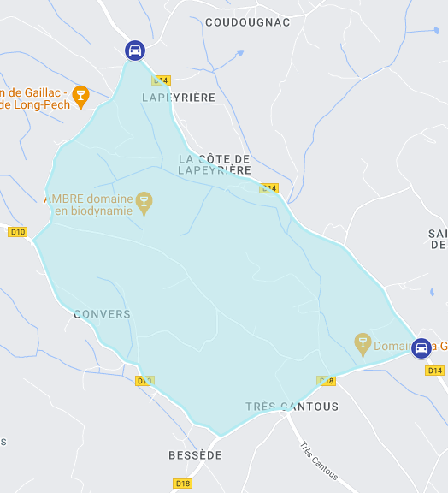Open the orange Long-Pech winery pin

tap(80, 98)
